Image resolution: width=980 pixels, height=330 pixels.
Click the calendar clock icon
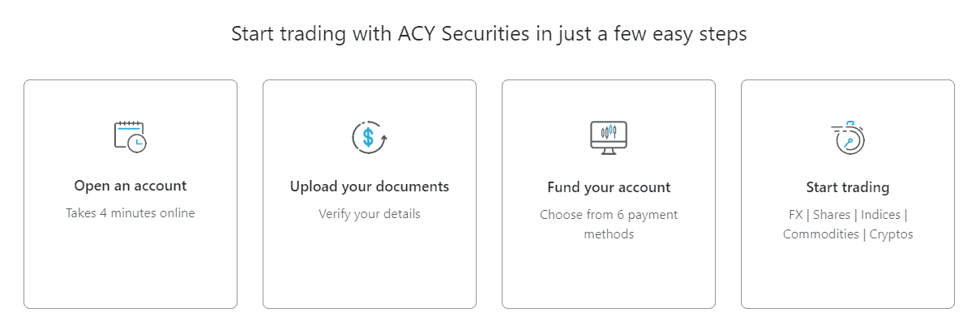[130, 136]
